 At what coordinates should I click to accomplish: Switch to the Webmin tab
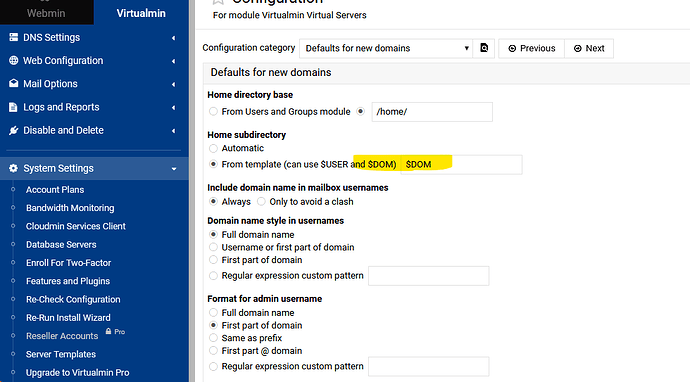tap(46, 13)
